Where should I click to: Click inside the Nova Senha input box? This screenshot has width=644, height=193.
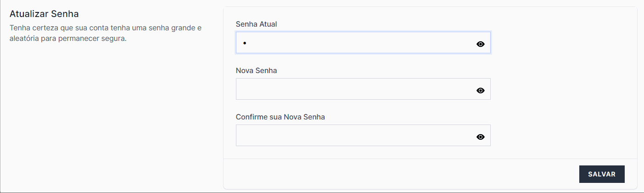[x=353, y=89]
